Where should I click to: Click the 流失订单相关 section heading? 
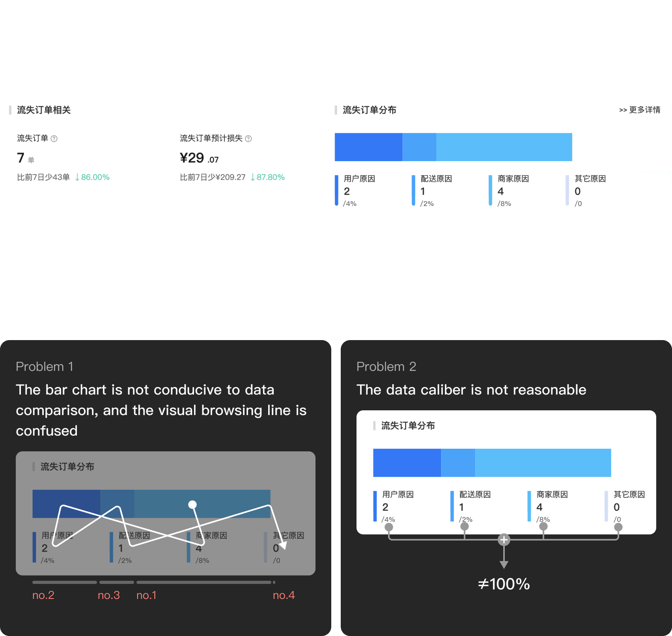[x=44, y=110]
